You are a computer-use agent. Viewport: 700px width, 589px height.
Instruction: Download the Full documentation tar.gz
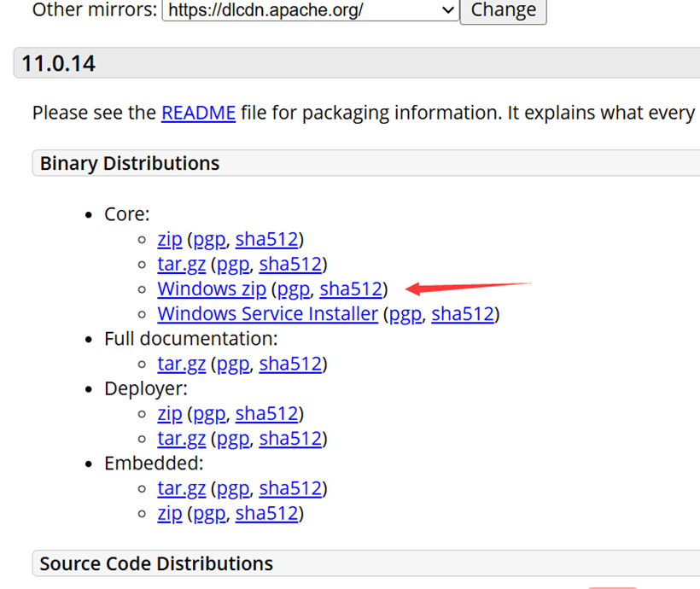[x=181, y=364]
